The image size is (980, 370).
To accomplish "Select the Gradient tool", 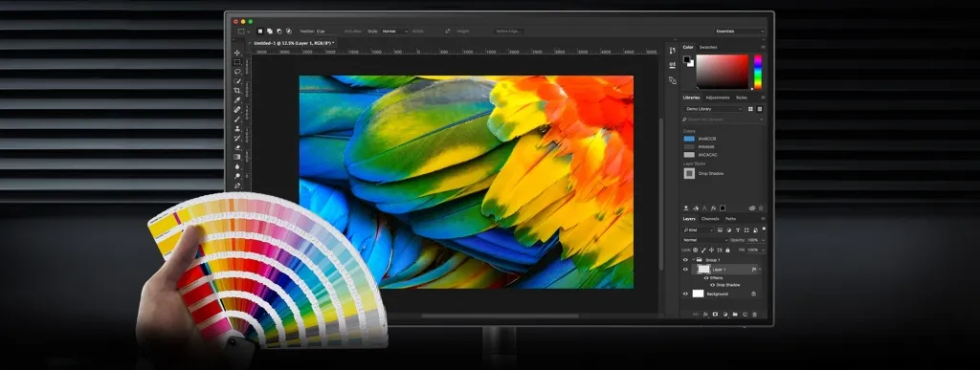I will point(237,157).
